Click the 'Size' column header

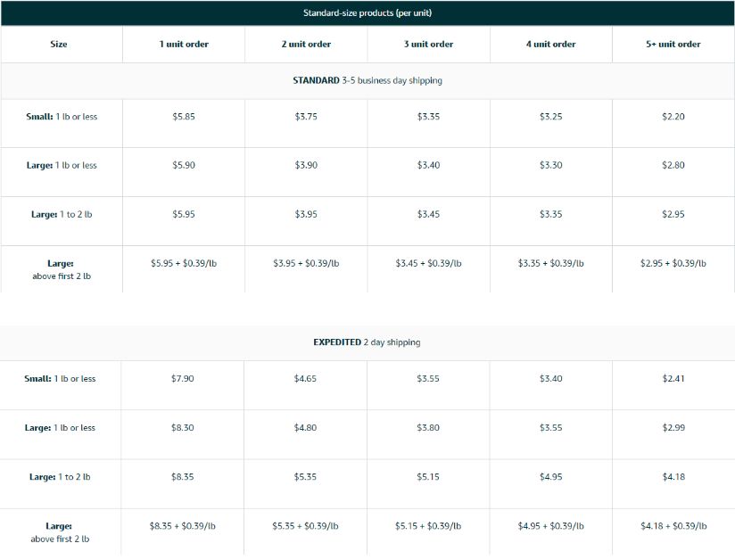[x=59, y=44]
